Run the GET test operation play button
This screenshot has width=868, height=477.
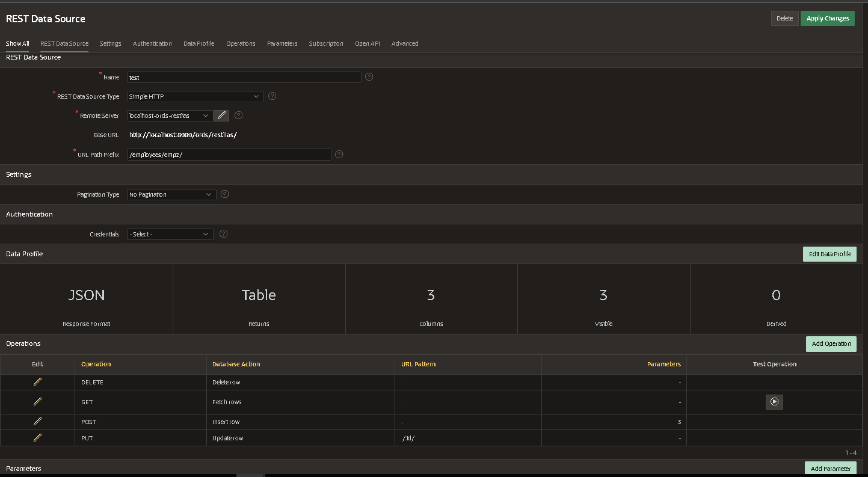pyautogui.click(x=774, y=402)
